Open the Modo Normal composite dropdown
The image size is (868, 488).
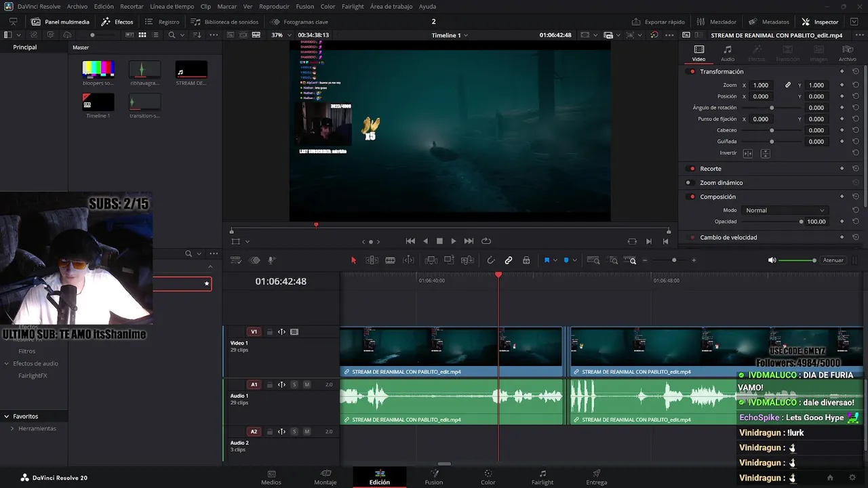pos(784,210)
